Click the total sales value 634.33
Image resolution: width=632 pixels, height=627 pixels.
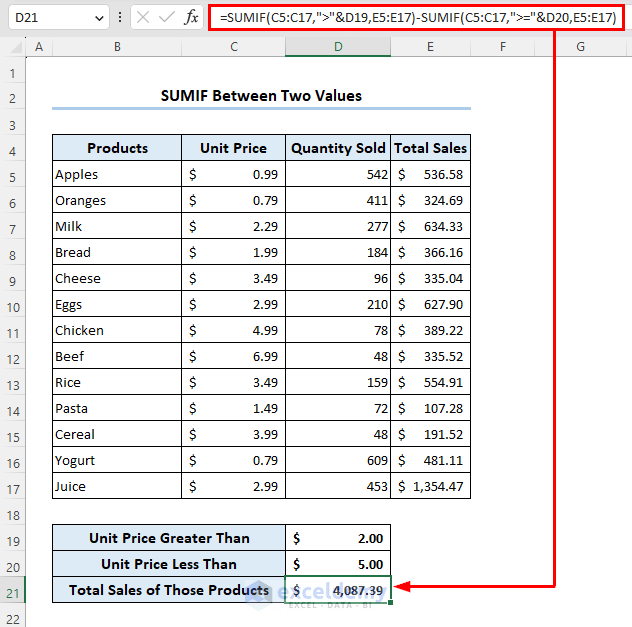(x=430, y=226)
